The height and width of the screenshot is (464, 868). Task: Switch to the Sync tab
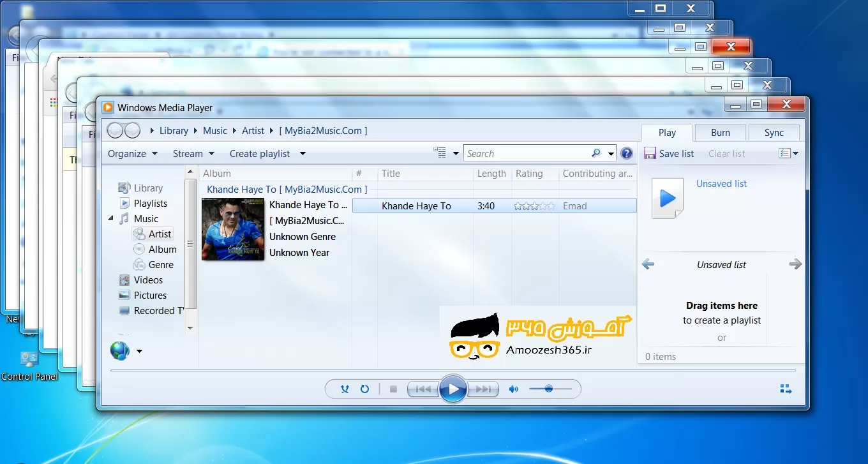[x=774, y=133]
